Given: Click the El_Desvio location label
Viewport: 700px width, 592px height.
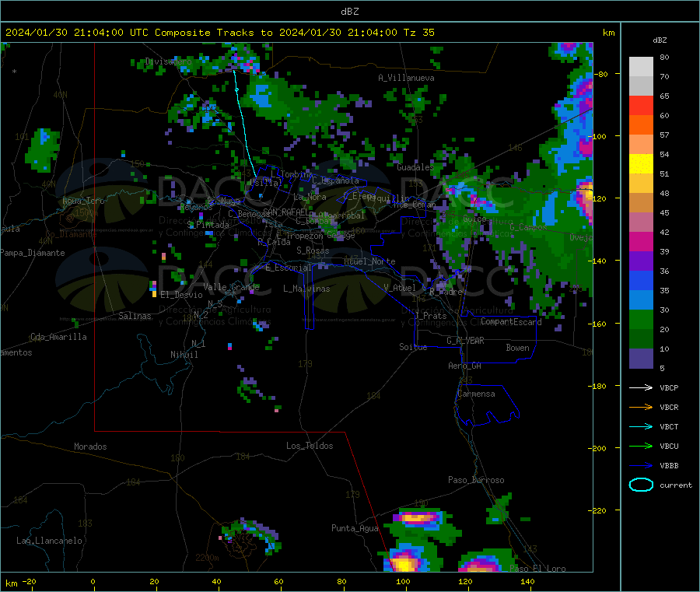Looking at the screenshot, I should [x=181, y=295].
